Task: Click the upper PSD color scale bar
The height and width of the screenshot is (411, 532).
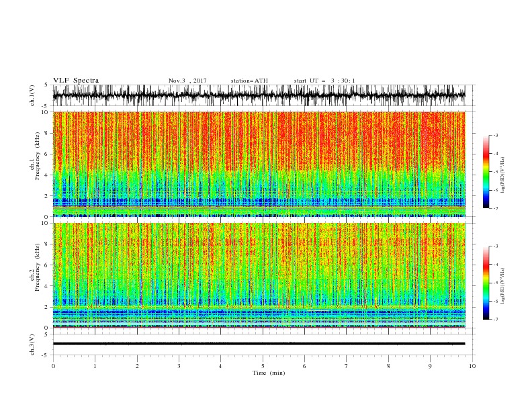Action: (x=486, y=172)
